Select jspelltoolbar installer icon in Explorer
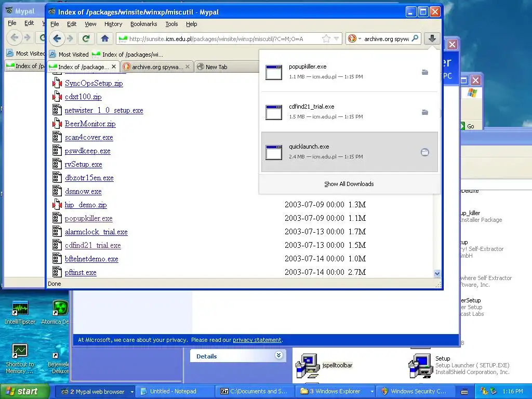Image resolution: width=532 pixels, height=399 pixels. (308, 365)
